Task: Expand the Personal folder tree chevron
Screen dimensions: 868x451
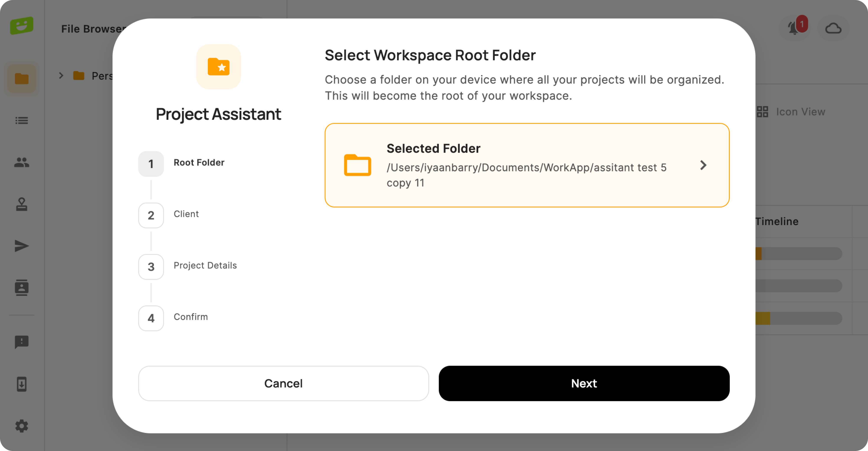Action: 61,76
